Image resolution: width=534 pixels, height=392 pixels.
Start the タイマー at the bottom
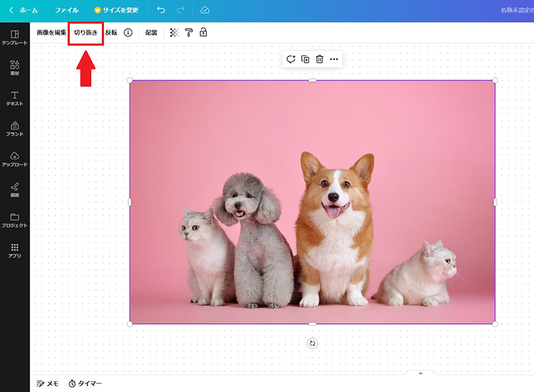tap(85, 382)
